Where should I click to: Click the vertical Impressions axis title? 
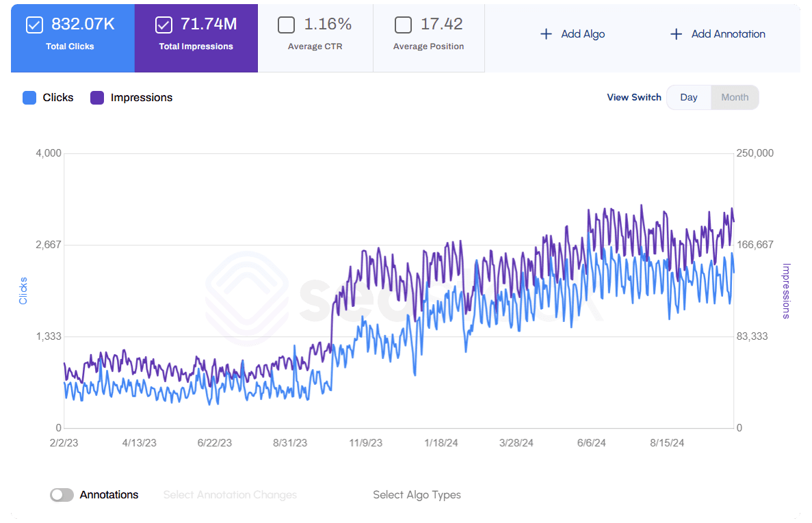coord(786,291)
